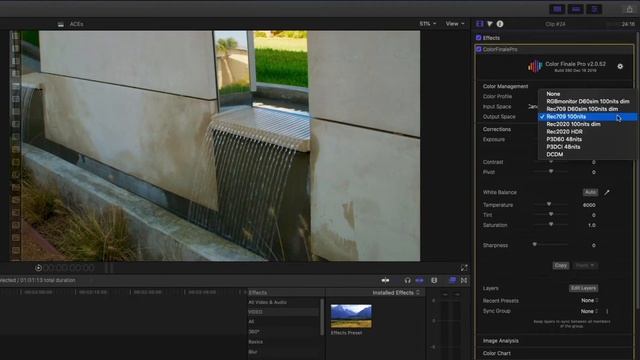640x360 pixels.
Task: Toggle audio skimming headphones icon
Action: pyautogui.click(x=407, y=280)
